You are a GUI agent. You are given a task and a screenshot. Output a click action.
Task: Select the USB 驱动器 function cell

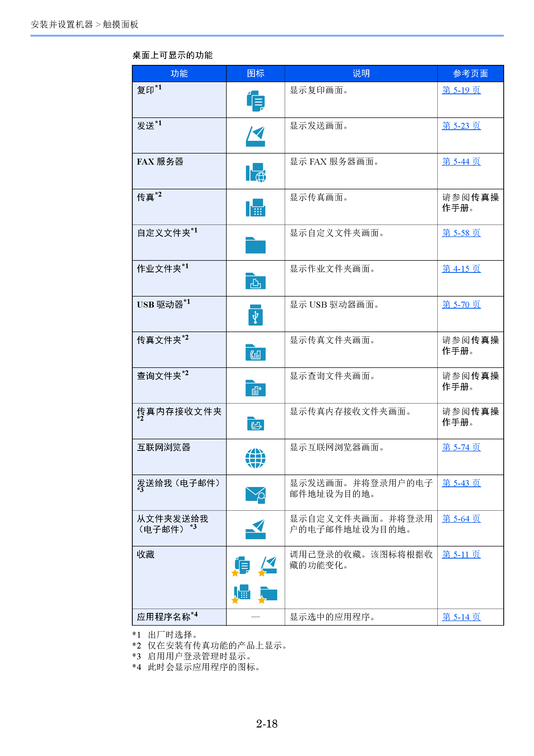tap(179, 314)
